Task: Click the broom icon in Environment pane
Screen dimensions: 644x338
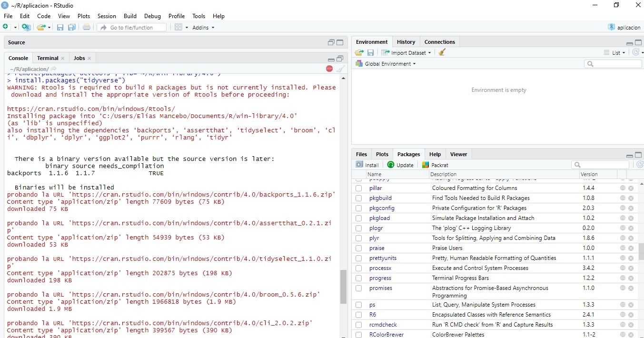Action: 442,53
